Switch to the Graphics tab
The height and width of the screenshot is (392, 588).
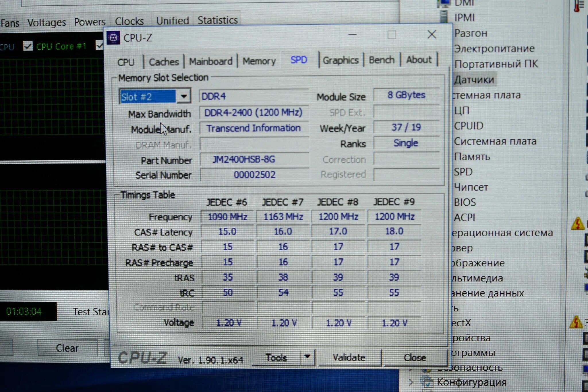pos(341,60)
